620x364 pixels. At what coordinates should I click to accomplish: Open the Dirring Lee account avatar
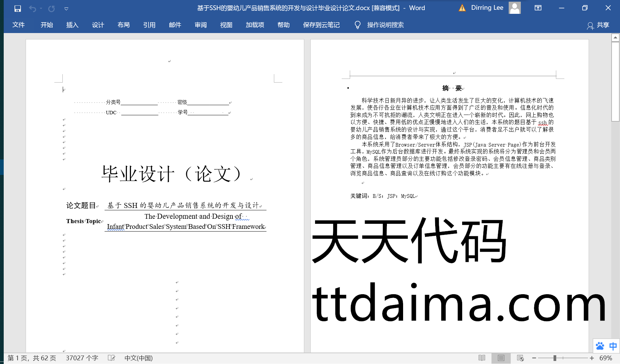[514, 8]
